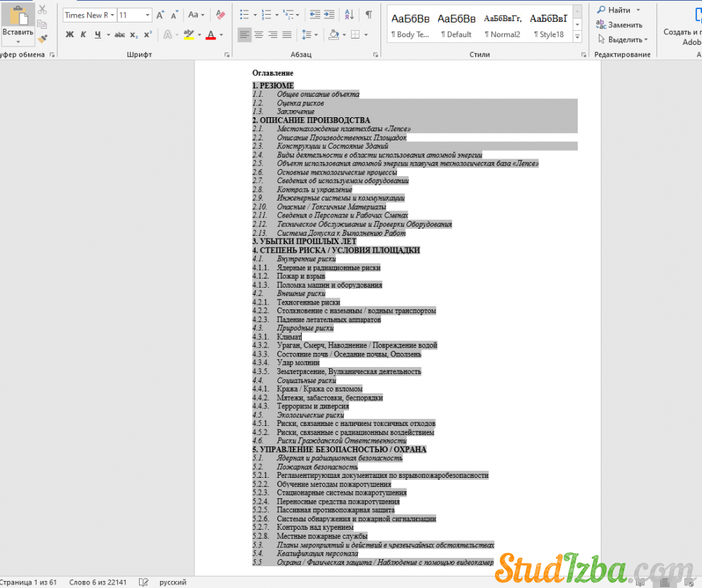The image size is (702, 588).
Task: Toggle right text alignment
Action: [273, 34]
